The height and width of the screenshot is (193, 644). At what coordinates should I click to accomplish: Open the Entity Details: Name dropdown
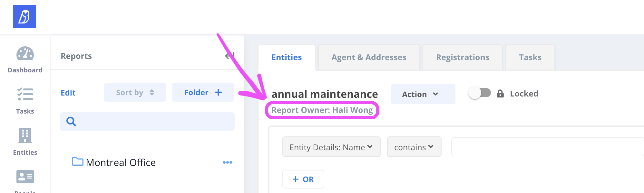[331, 147]
